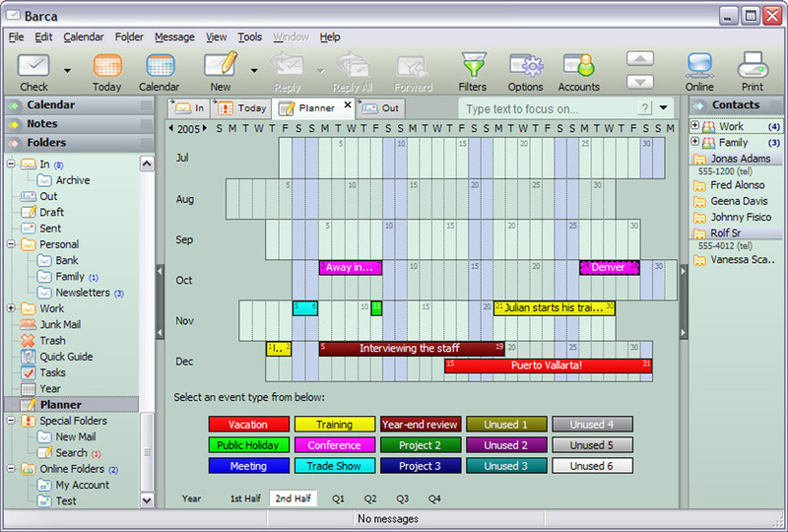Click the Interviewing the staff event
Image resolution: width=788 pixels, height=532 pixels.
click(412, 349)
